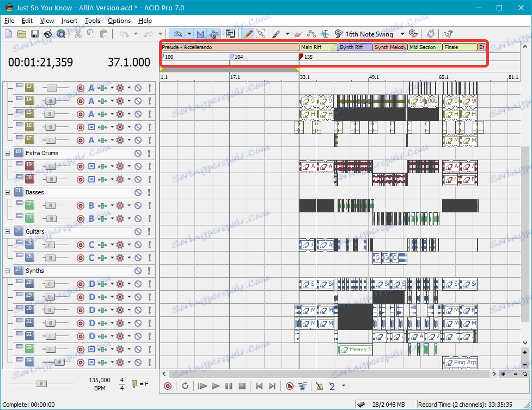Select the Time Selection tool icon
The height and width of the screenshot is (410, 532).
coord(325,34)
